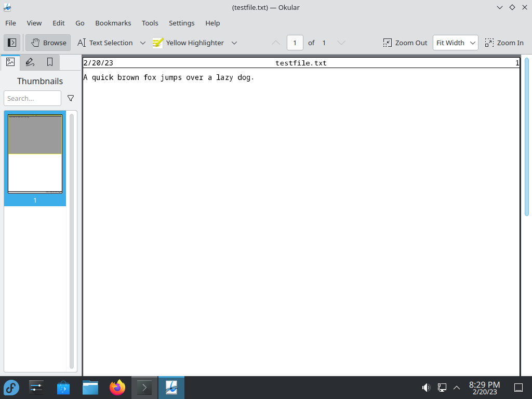Viewport: 532px width, 399px height.
Task: Open the Fedora application launcher
Action: (x=11, y=388)
